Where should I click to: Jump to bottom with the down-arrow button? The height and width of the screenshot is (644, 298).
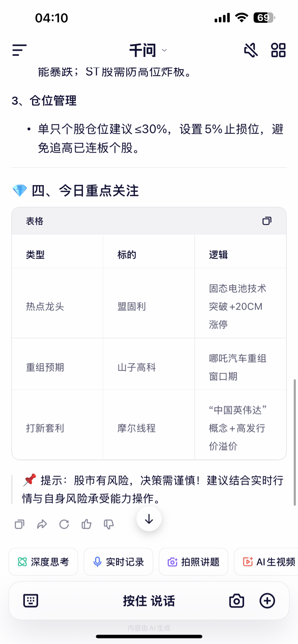tap(149, 519)
